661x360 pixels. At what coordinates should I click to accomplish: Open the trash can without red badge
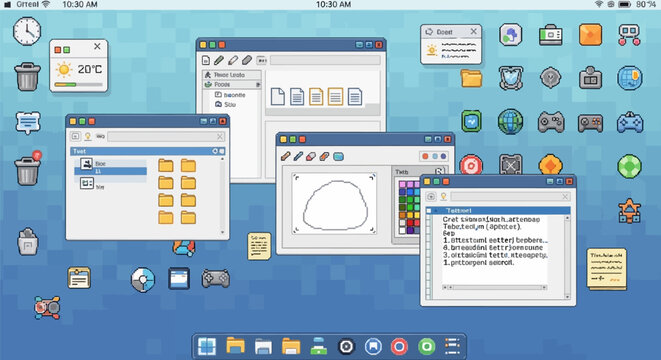[x=27, y=77]
